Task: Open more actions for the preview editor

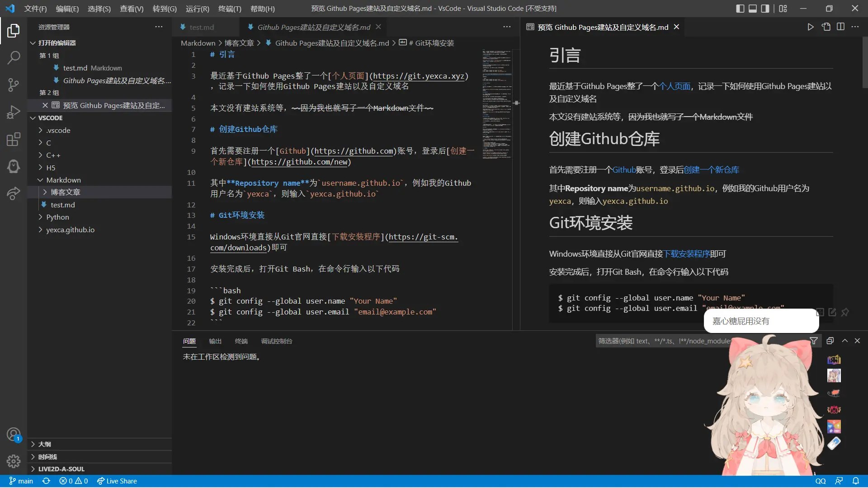Action: click(855, 27)
